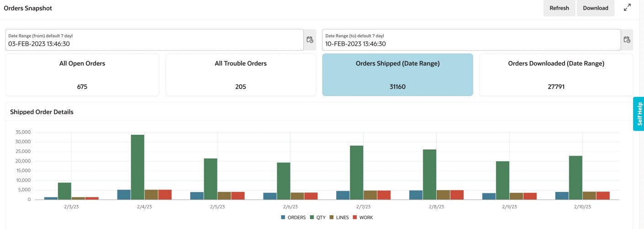Toggle the WORK series in the legend

363,218
